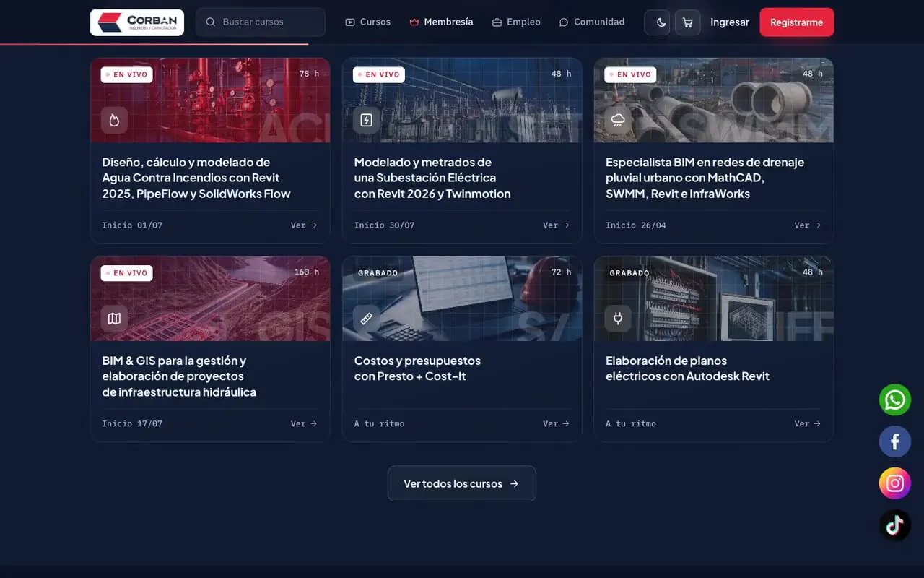Screen dimensions: 924x578
Task: Open course title Diseño, cálculo y modelado de Agua Contra Incendios
Action: [196, 178]
